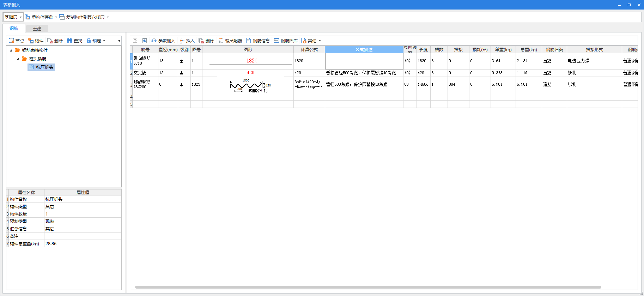Collapse the 钢筋表格构件 tree node
The height and width of the screenshot is (296, 644).
[11, 50]
